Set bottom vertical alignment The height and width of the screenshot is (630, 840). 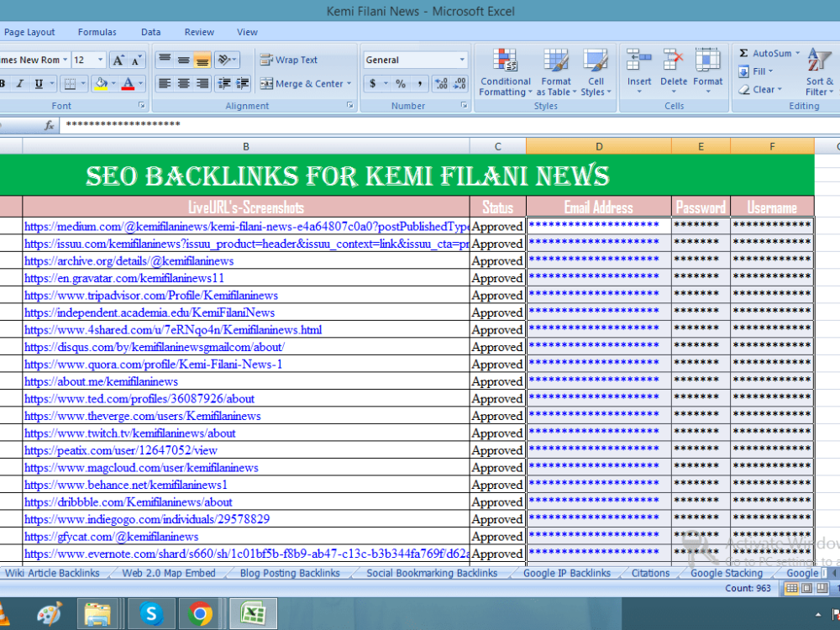pyautogui.click(x=202, y=60)
